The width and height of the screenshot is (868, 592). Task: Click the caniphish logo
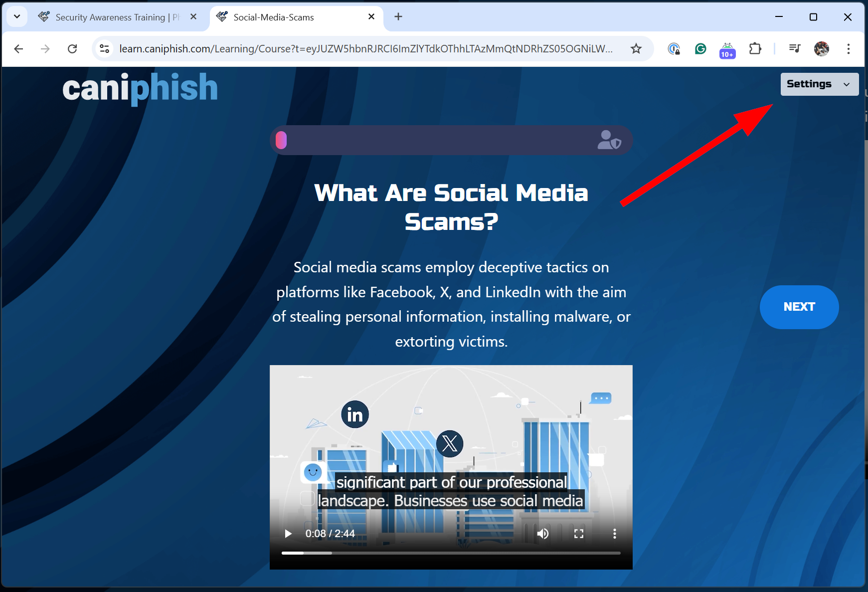click(140, 88)
